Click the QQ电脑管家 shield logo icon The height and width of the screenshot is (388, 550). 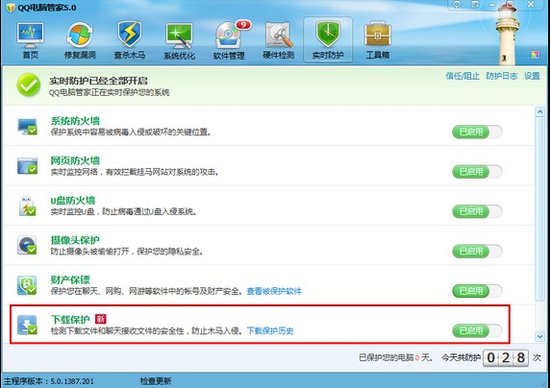pos(11,7)
